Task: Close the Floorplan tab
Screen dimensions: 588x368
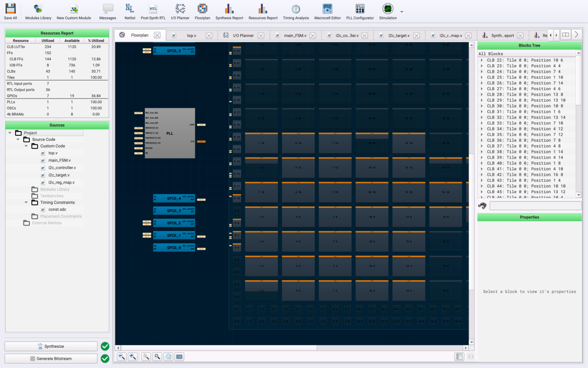Action: tap(157, 35)
